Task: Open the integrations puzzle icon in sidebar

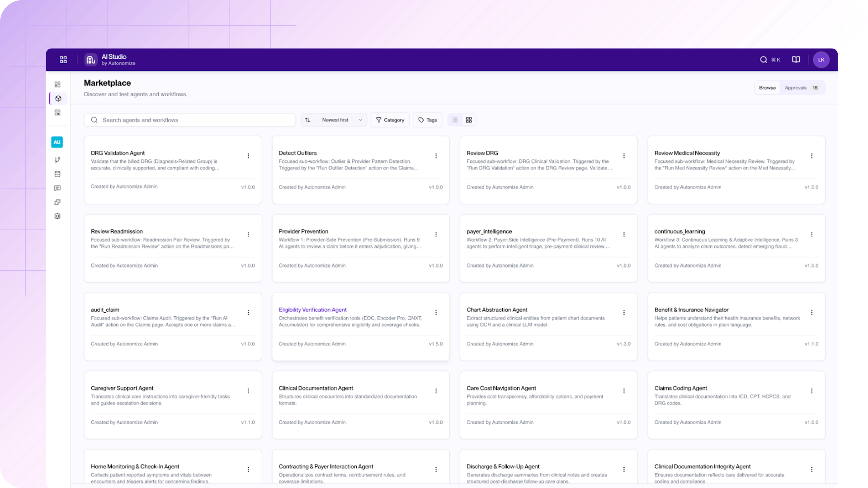Action: (x=57, y=202)
